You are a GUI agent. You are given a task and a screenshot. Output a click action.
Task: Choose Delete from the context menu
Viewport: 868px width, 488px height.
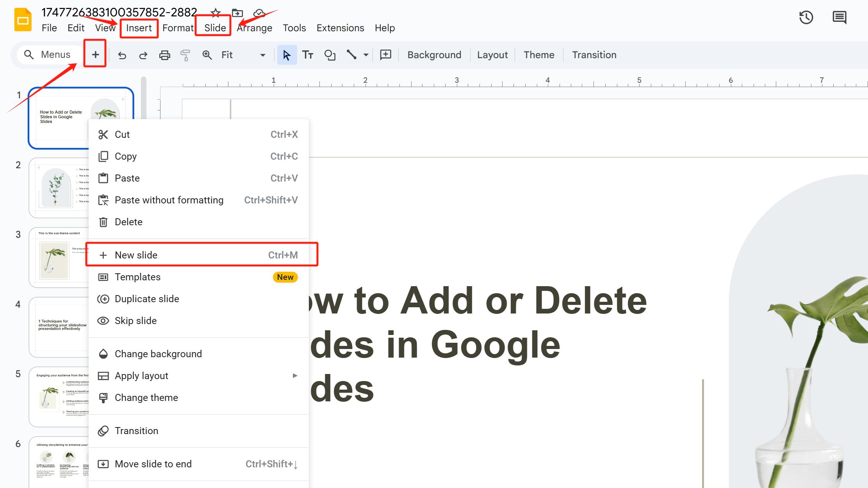199,222
